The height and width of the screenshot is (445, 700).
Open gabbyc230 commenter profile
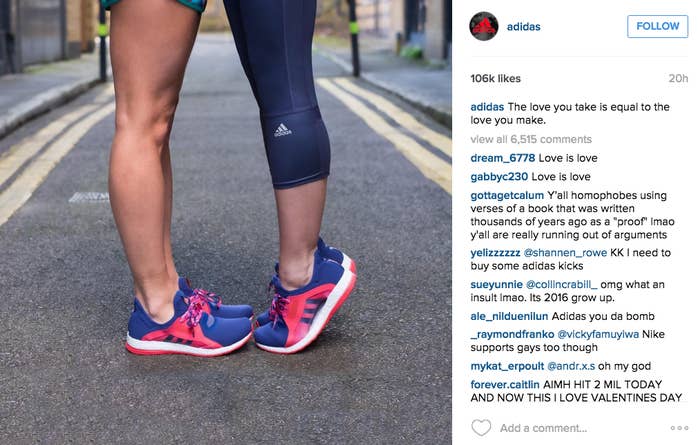coord(499,177)
